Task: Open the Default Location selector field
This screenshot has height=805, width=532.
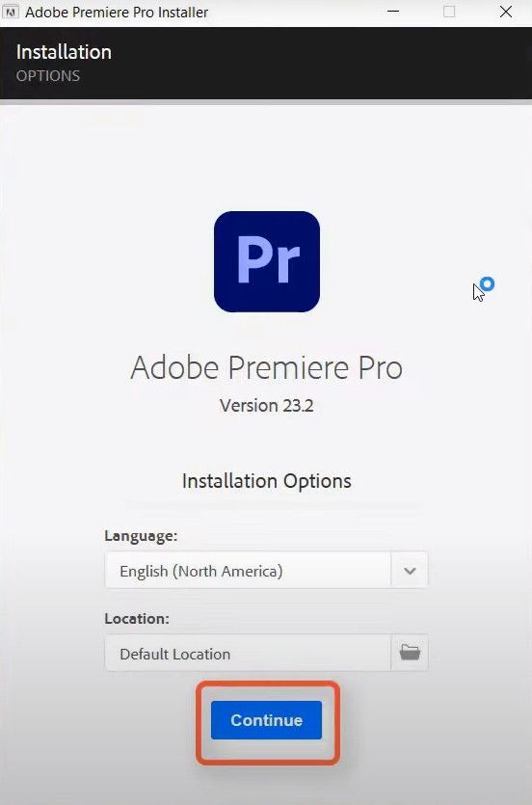Action: pyautogui.click(x=248, y=653)
